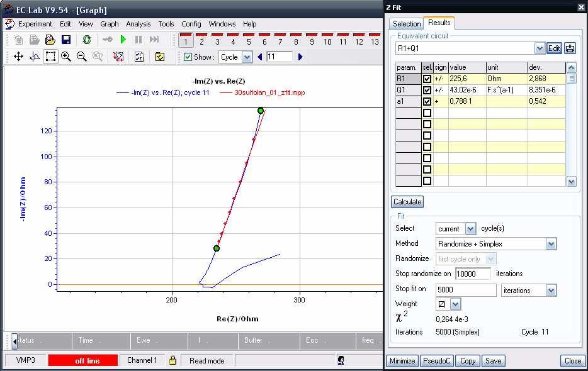Click the lock icon in status bar
The width and height of the screenshot is (588, 371).
172,360
